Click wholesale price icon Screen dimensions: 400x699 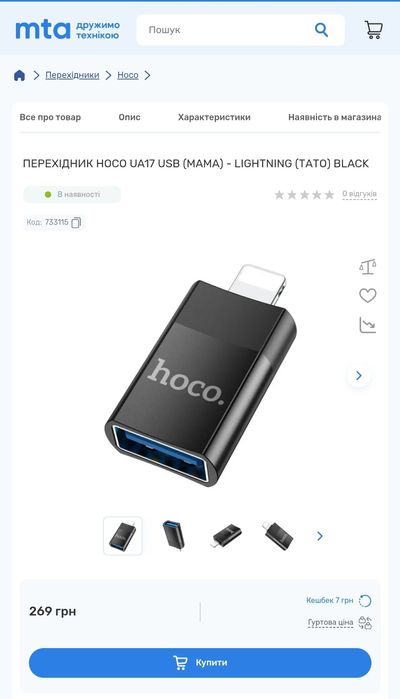click(x=365, y=622)
